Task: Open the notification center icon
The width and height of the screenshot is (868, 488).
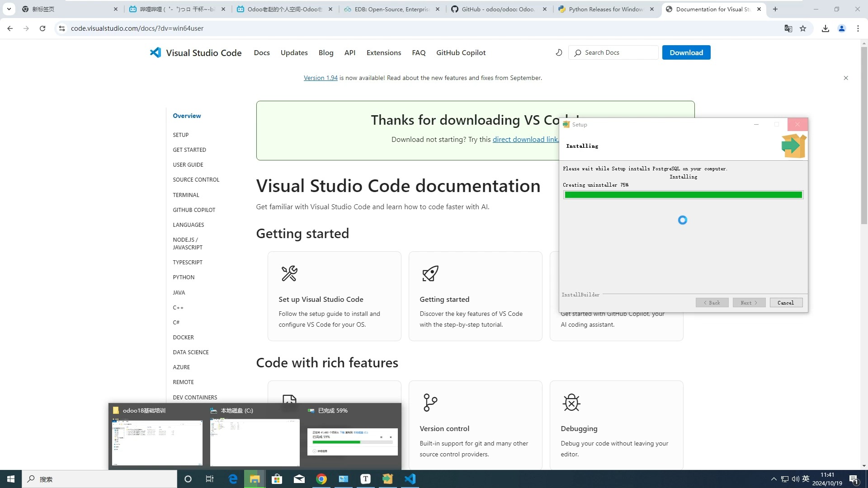Action: tap(854, 479)
